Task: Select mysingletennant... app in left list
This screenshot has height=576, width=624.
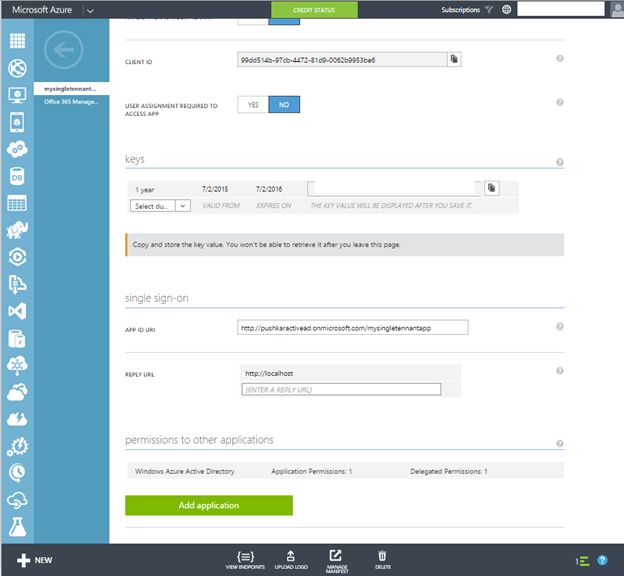Action: (x=71, y=89)
